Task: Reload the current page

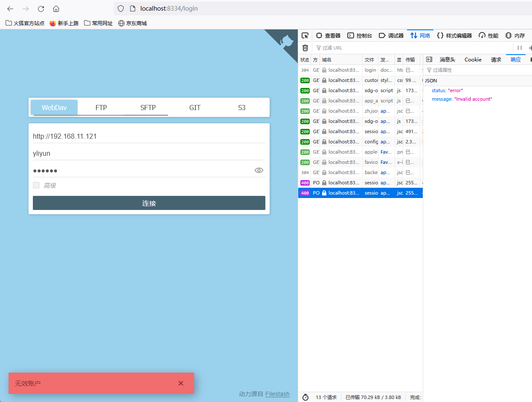Action: coord(41,9)
